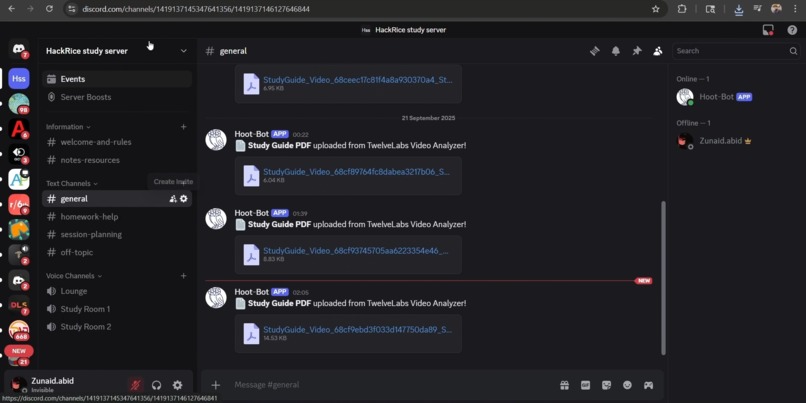Open server icon with 668 badge
Image resolution: width=806 pixels, height=403 pixels.
coord(19,331)
